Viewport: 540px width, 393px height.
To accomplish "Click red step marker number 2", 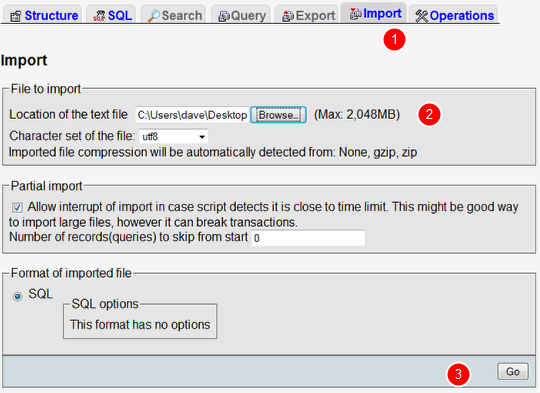I will tap(429, 114).
